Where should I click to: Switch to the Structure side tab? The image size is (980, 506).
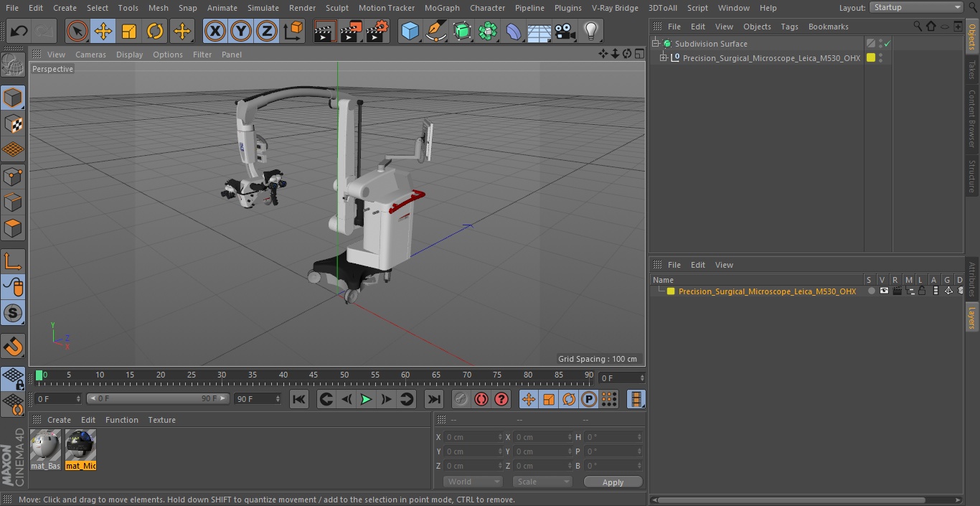pyautogui.click(x=972, y=177)
